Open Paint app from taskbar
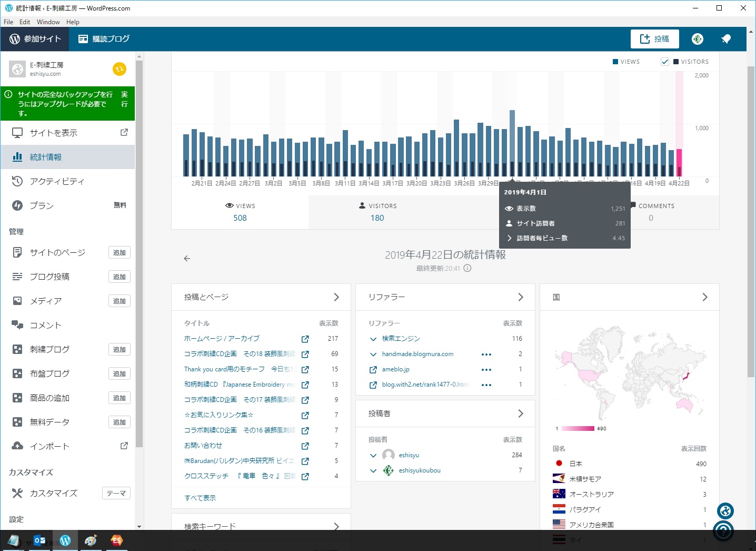This screenshot has width=756, height=551. [91, 540]
